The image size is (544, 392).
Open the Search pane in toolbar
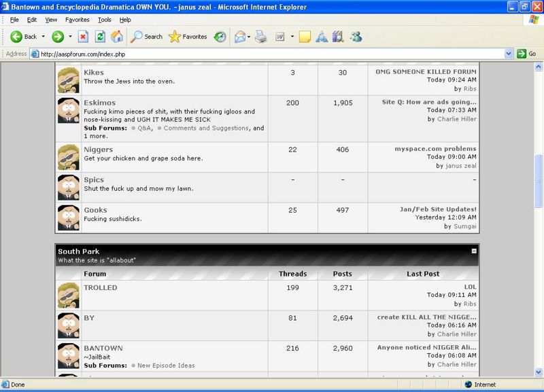click(x=147, y=37)
